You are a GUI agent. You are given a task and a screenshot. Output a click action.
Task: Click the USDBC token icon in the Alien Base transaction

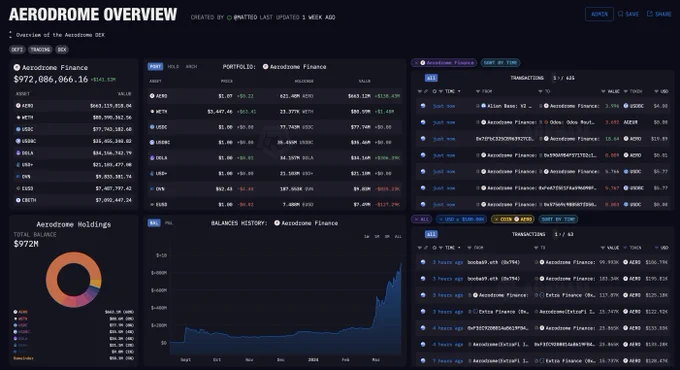point(626,106)
